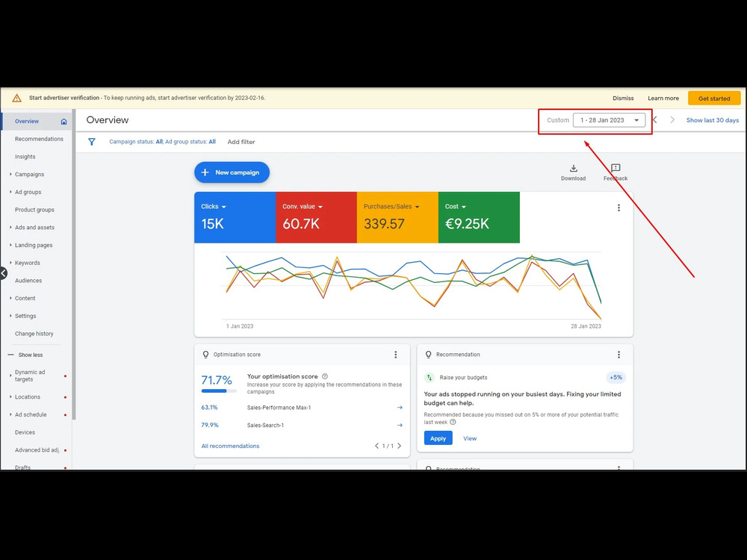Expand Ad groups in the sidebar
Viewport: 747px width, 560px height.
pyautogui.click(x=10, y=192)
